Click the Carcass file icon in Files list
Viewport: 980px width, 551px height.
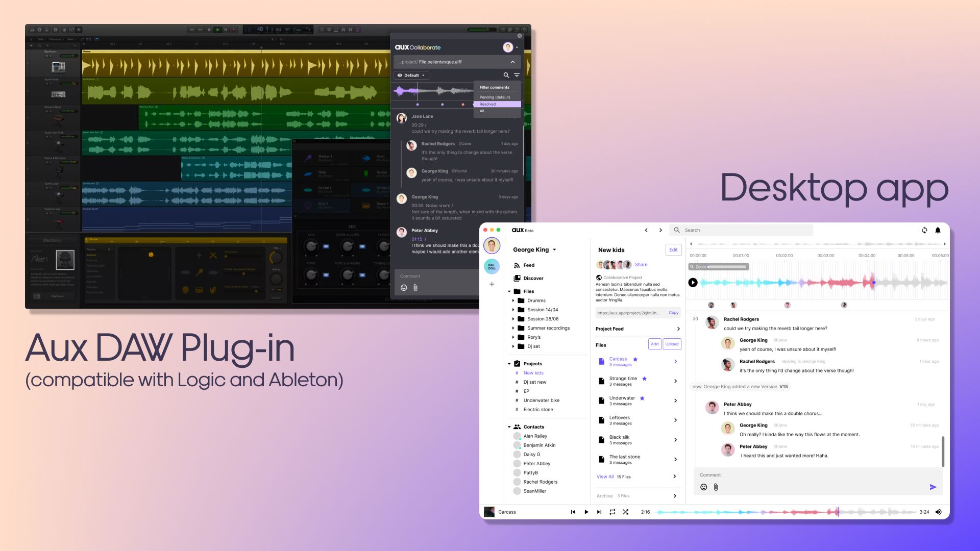601,361
